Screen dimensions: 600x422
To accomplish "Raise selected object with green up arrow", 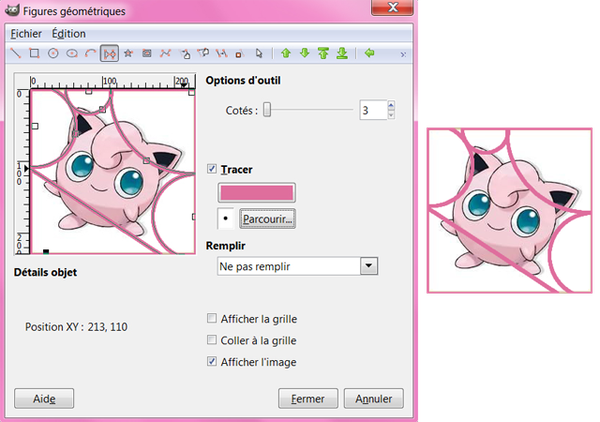I will point(286,53).
